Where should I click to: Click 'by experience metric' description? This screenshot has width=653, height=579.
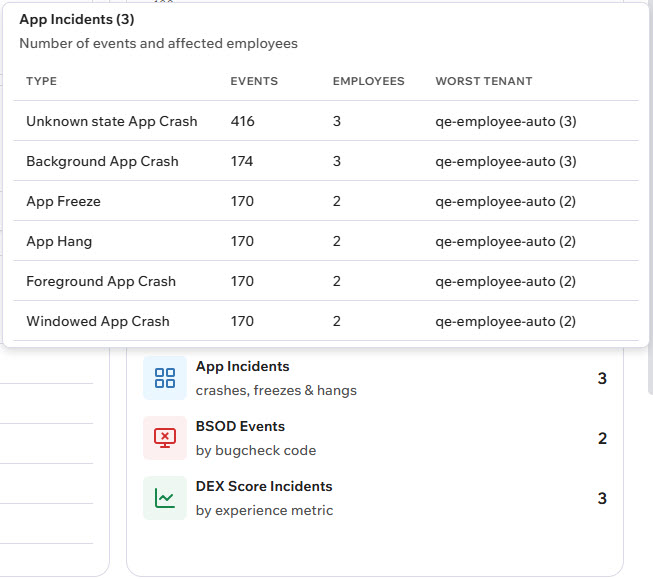264,511
